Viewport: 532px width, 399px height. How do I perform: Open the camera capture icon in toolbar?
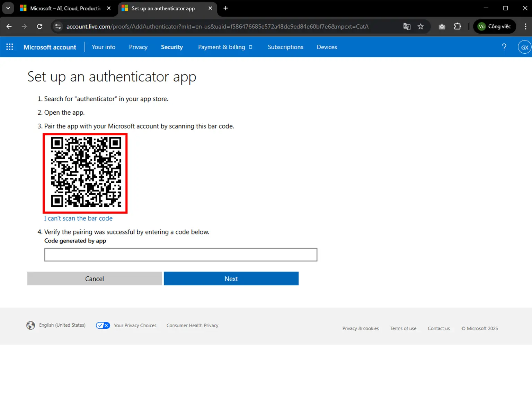click(x=442, y=26)
